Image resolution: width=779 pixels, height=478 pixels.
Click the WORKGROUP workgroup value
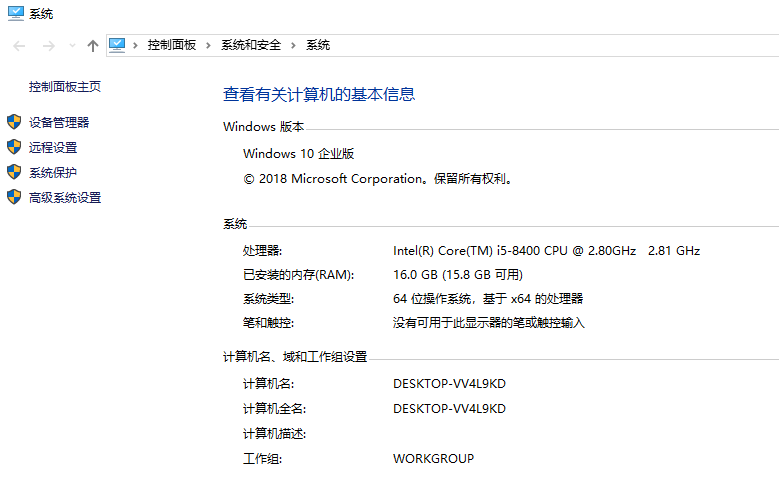(x=433, y=459)
